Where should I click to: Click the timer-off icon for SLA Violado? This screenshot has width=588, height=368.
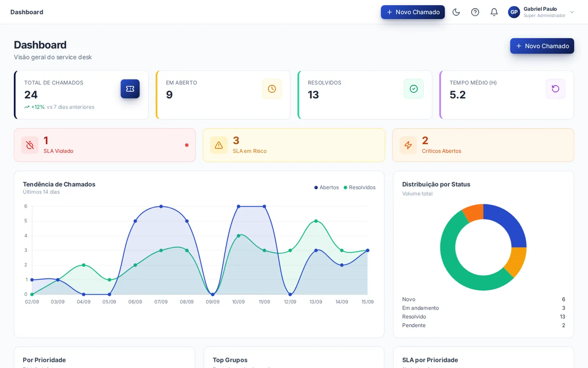(x=30, y=145)
